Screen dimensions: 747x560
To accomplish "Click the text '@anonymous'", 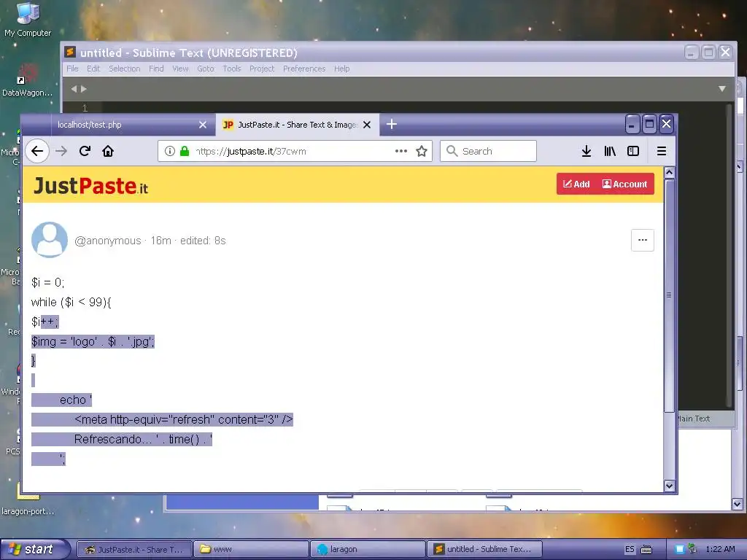I will [x=108, y=241].
